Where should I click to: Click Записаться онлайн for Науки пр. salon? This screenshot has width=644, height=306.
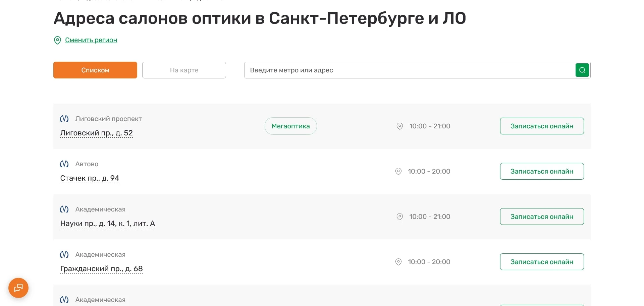pos(542,217)
